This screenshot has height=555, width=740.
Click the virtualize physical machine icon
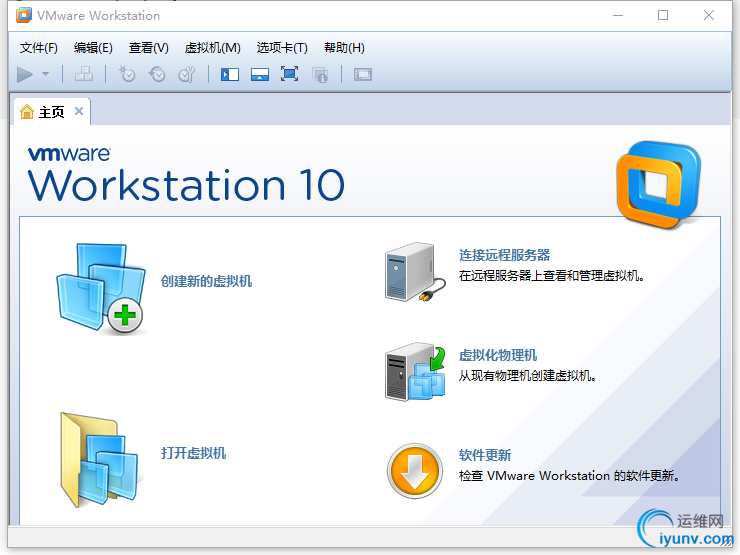coord(415,372)
